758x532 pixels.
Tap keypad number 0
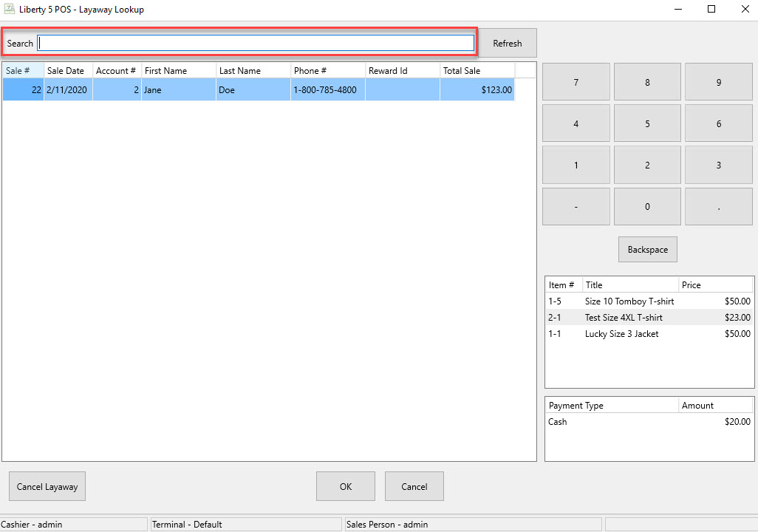(x=647, y=207)
